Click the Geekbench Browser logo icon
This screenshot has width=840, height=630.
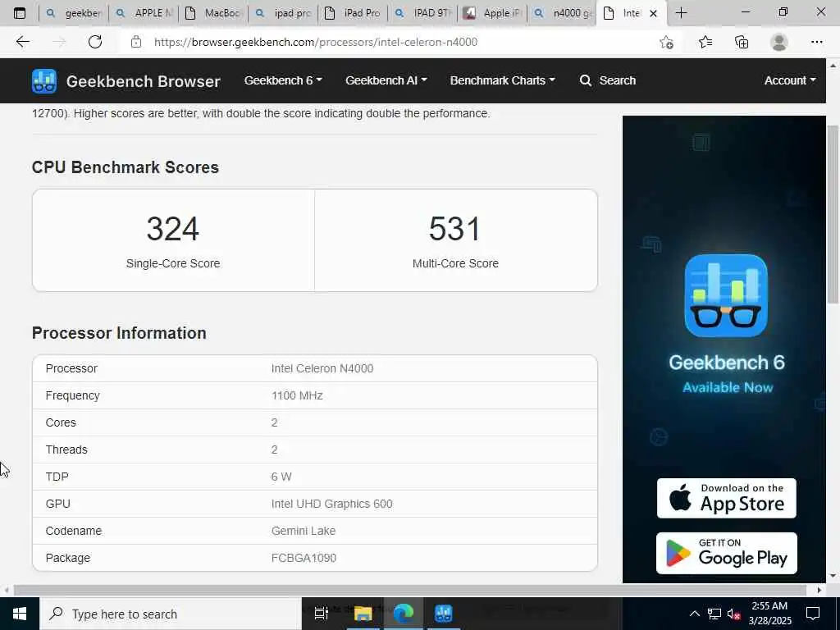pos(44,81)
